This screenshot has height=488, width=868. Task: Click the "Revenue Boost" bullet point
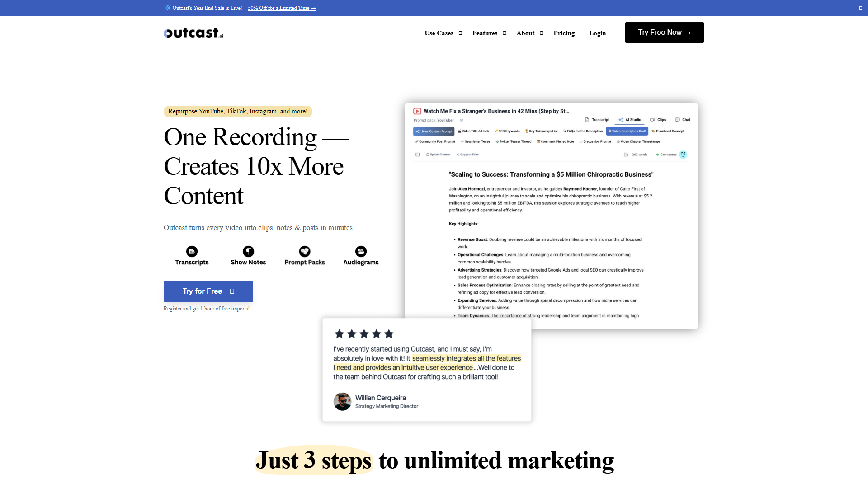[x=549, y=243]
